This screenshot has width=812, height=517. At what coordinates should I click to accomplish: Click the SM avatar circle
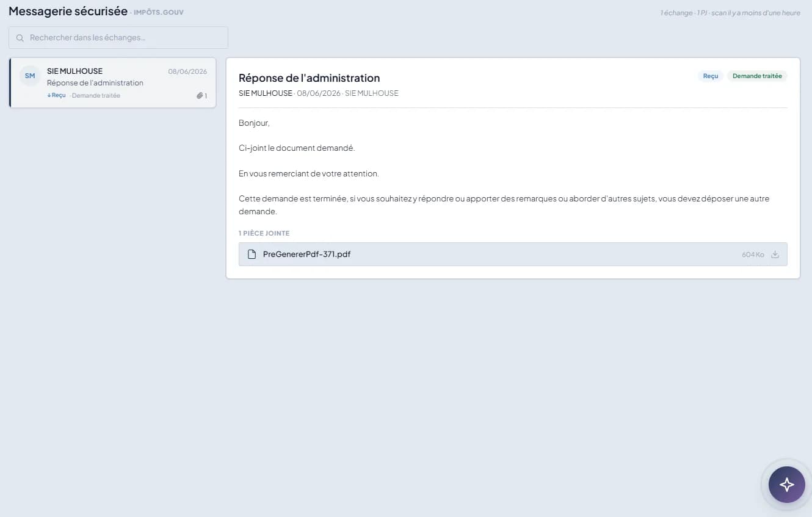(30, 76)
